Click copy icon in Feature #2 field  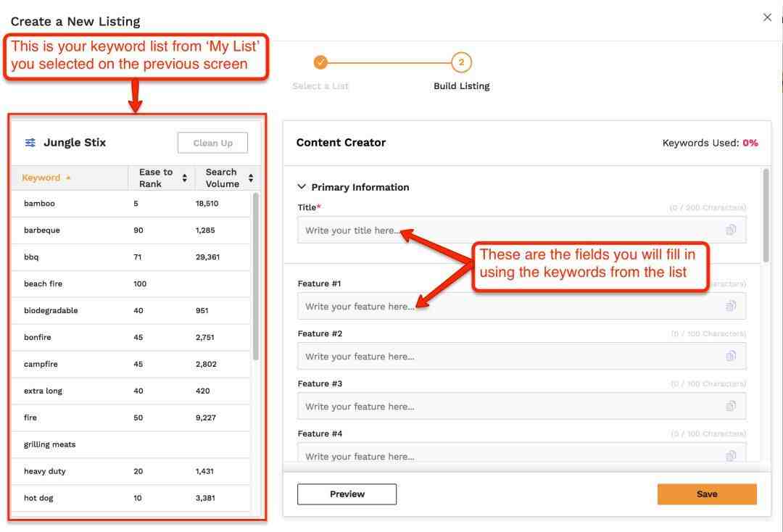pos(731,357)
